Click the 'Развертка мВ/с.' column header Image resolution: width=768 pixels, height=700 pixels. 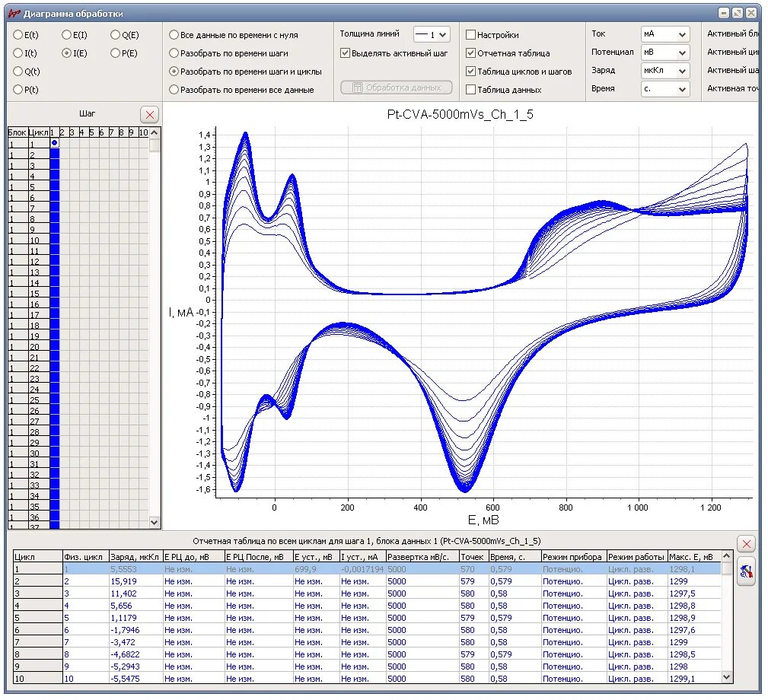(x=422, y=557)
